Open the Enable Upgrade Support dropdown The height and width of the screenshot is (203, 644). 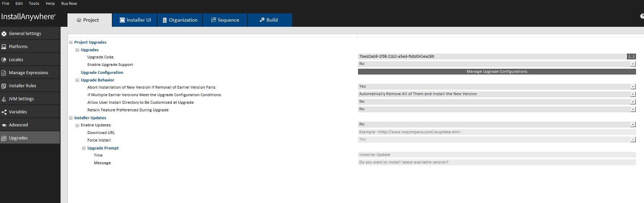point(633,64)
